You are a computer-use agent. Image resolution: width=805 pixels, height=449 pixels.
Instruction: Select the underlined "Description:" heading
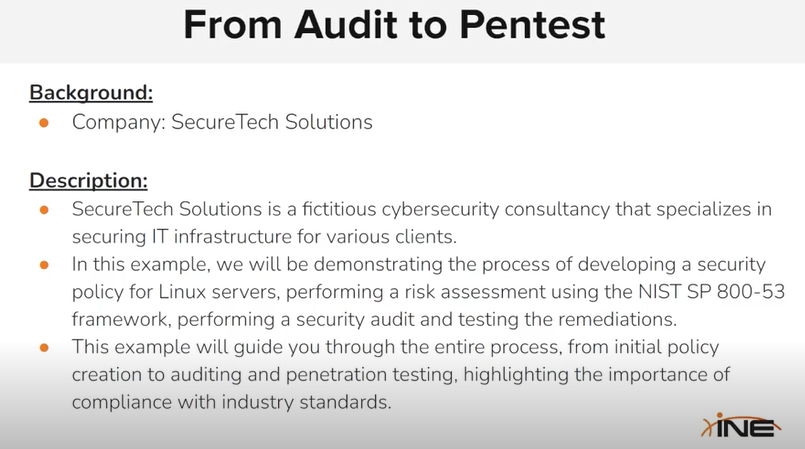88,181
